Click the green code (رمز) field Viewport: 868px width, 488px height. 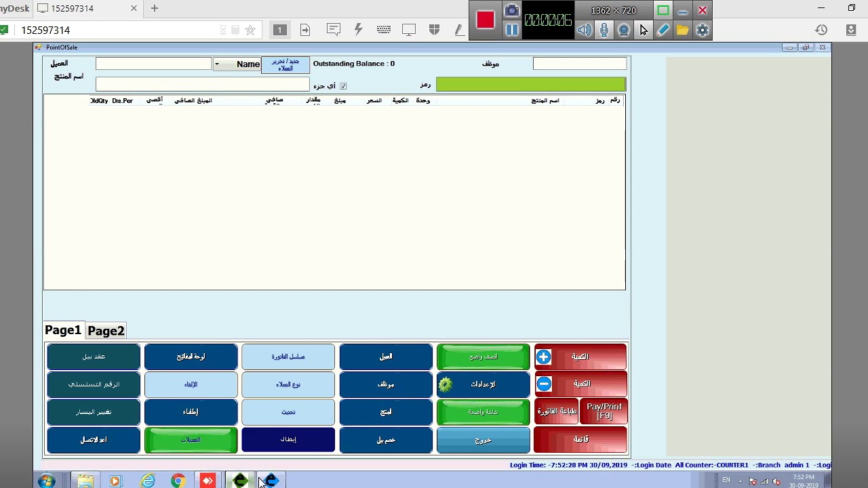pos(531,84)
